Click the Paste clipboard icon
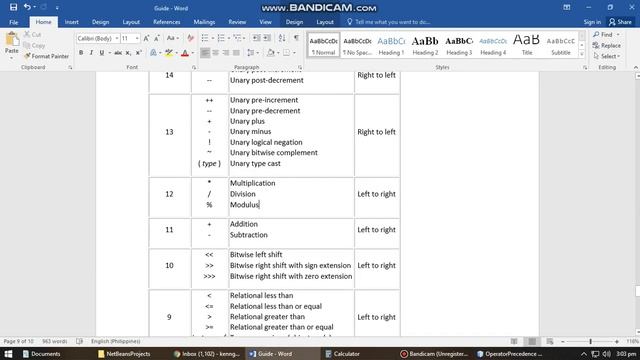 (x=12, y=39)
